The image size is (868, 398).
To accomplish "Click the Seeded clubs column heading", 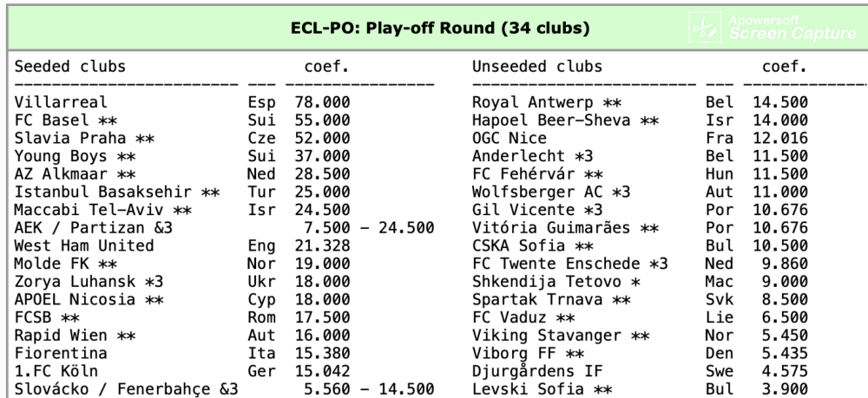I will pyautogui.click(x=70, y=66).
